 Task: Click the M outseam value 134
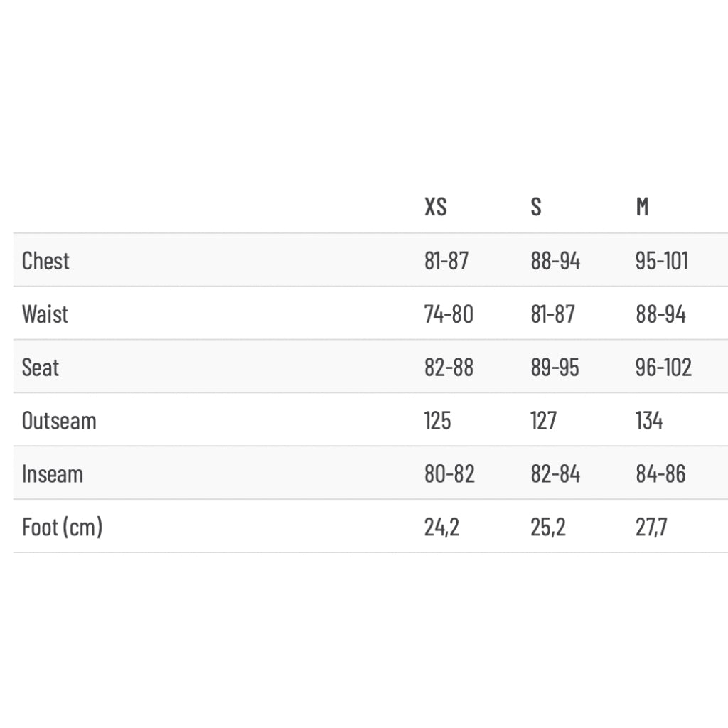pyautogui.click(x=648, y=421)
